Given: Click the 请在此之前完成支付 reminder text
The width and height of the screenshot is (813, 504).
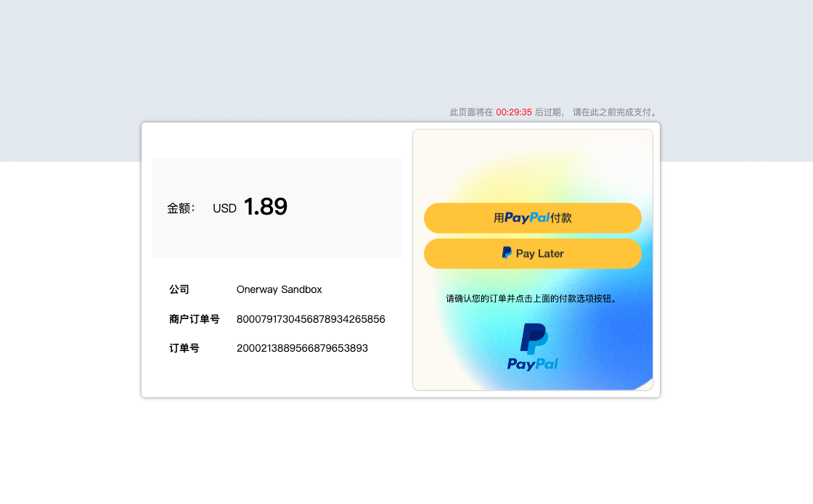Looking at the screenshot, I should 615,112.
